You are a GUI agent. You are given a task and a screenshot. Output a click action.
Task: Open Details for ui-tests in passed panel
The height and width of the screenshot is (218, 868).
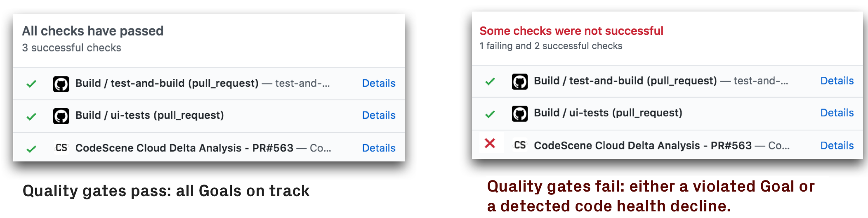coord(379,115)
